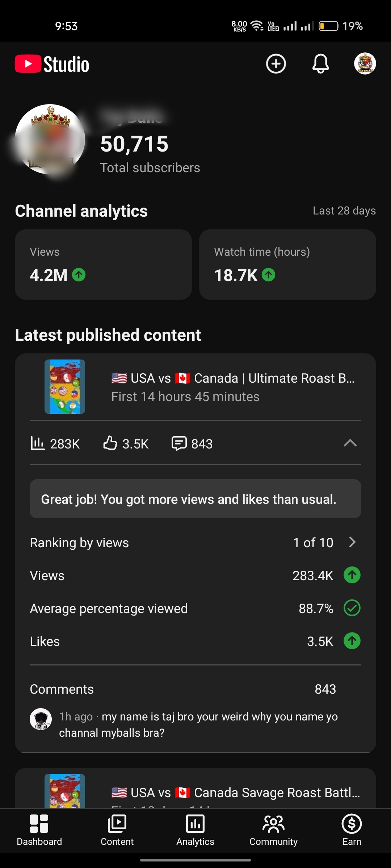Tap USA vs Canada Ultimate Roast thumbnail

[x=65, y=387]
